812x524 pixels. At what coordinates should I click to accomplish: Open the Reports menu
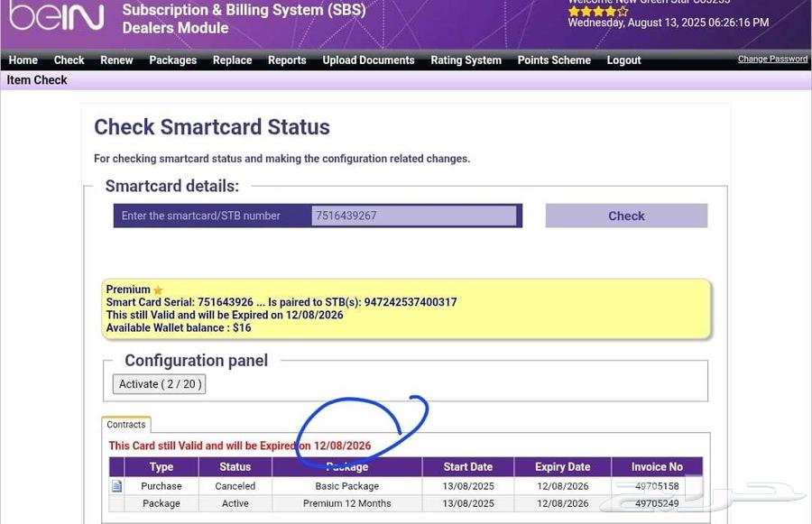pos(287,60)
